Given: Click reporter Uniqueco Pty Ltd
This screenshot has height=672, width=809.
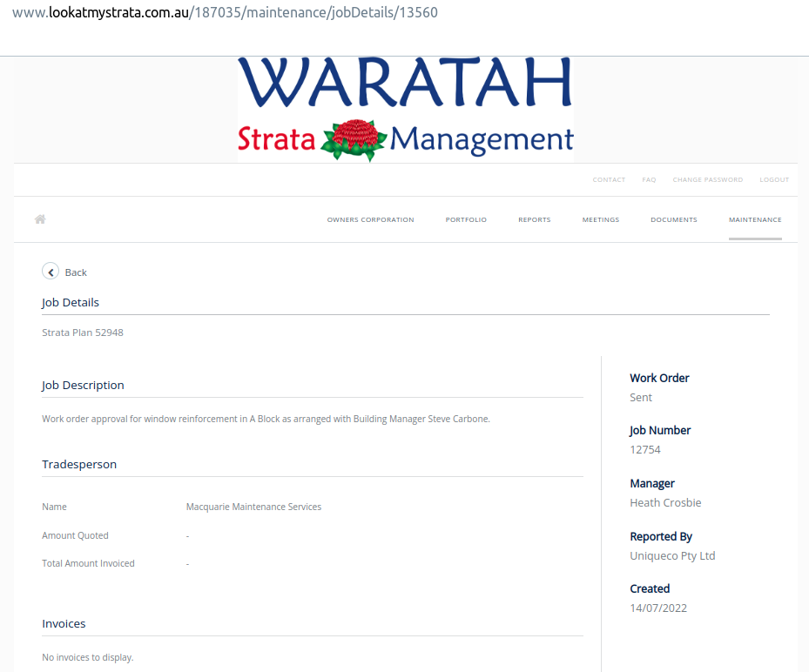Looking at the screenshot, I should [x=672, y=556].
